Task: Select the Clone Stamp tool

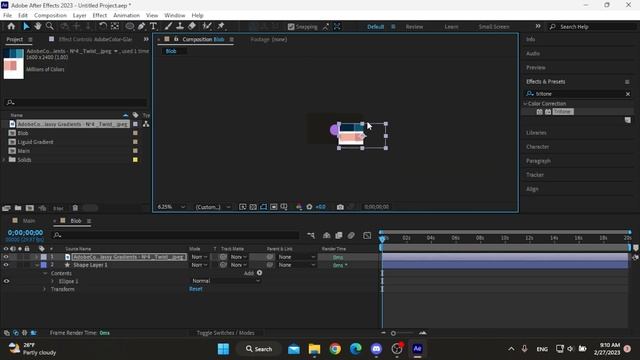Action: click(x=180, y=26)
